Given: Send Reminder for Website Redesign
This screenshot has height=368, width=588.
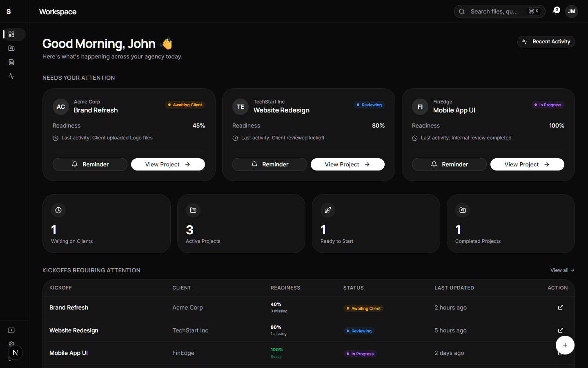Looking at the screenshot, I should [x=269, y=164].
